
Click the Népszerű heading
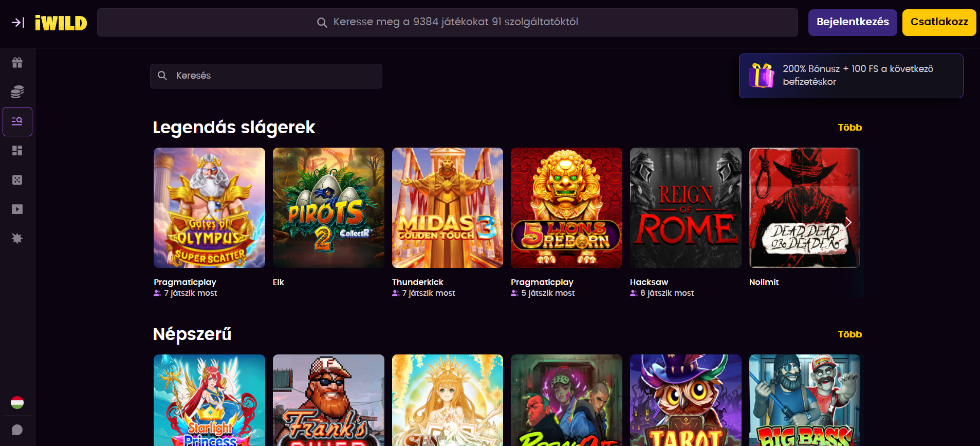click(192, 334)
